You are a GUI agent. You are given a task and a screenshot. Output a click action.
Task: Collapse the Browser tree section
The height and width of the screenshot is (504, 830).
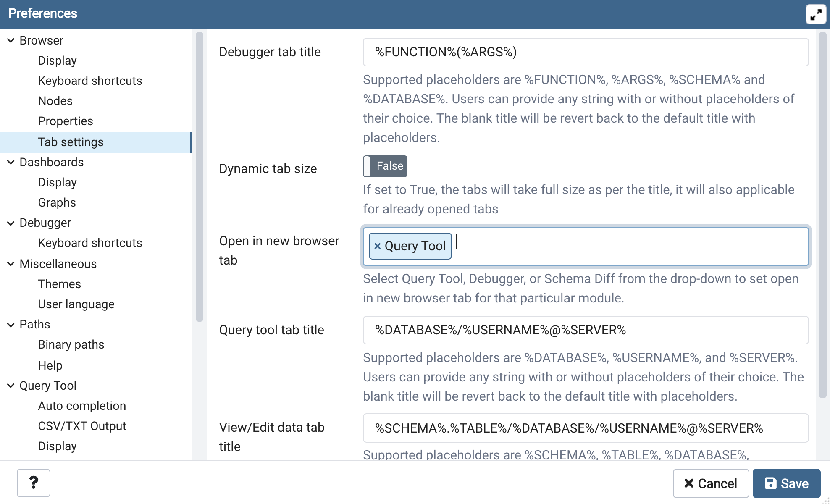[11, 41]
